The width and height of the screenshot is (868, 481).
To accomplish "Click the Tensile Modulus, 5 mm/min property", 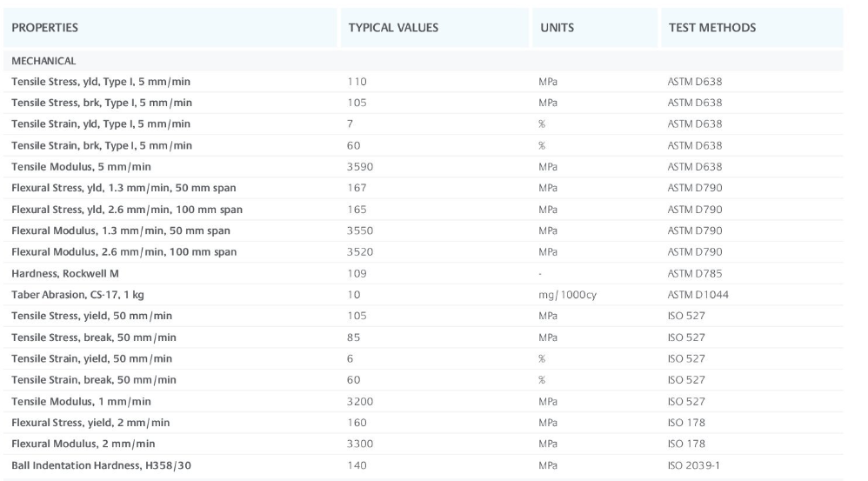I will pyautogui.click(x=81, y=167).
